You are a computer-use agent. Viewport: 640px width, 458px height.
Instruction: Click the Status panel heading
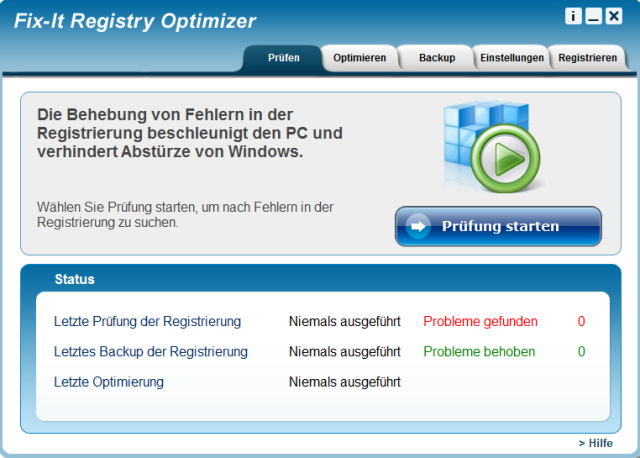tap(74, 279)
